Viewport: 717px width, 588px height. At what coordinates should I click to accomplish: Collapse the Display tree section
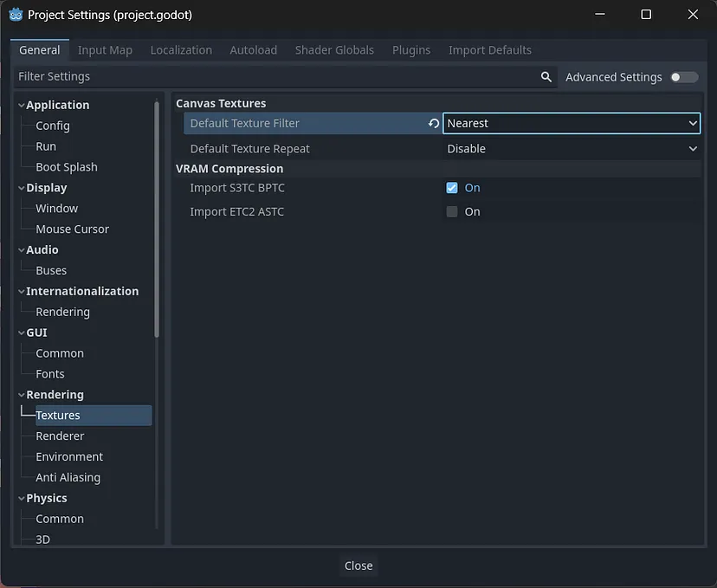[x=21, y=188]
